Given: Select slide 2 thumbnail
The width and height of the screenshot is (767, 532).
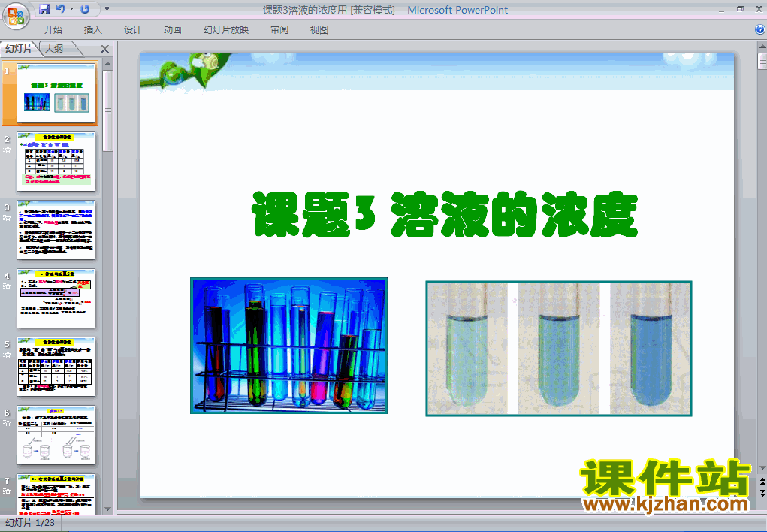Looking at the screenshot, I should point(56,162).
